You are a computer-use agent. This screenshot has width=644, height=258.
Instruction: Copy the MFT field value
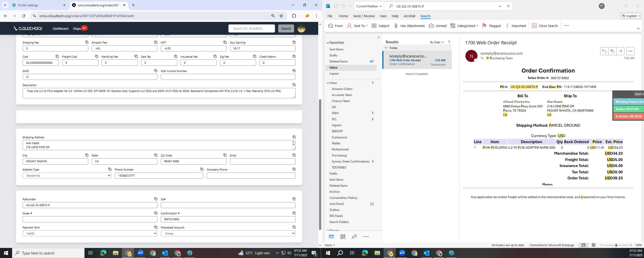pos(225,42)
